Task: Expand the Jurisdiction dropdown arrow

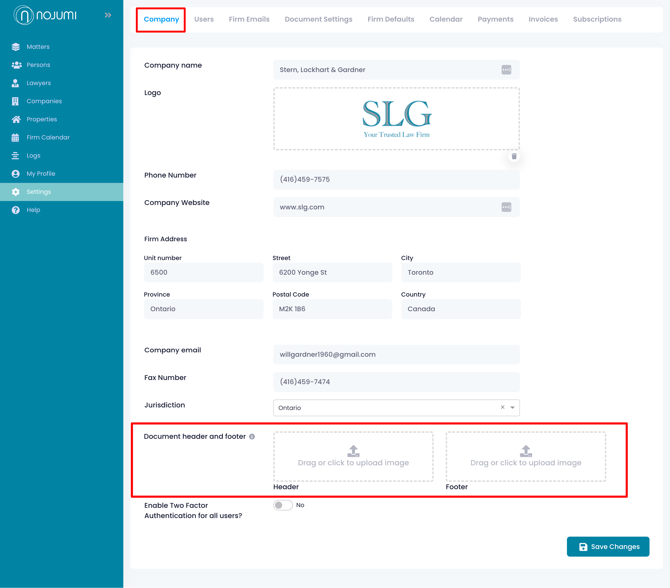Action: [x=513, y=408]
